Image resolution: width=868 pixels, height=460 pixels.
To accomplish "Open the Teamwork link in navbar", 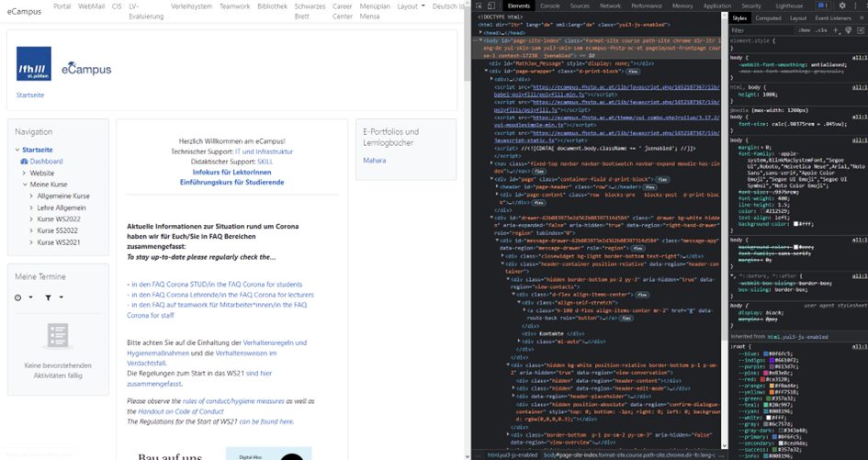I will point(235,6).
